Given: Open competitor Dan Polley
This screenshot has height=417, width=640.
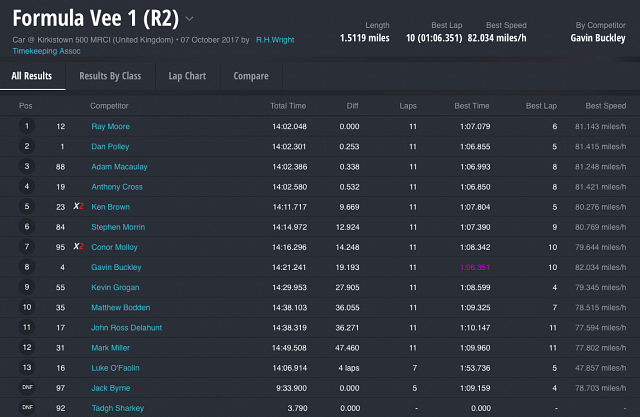Looking at the screenshot, I should point(110,146).
